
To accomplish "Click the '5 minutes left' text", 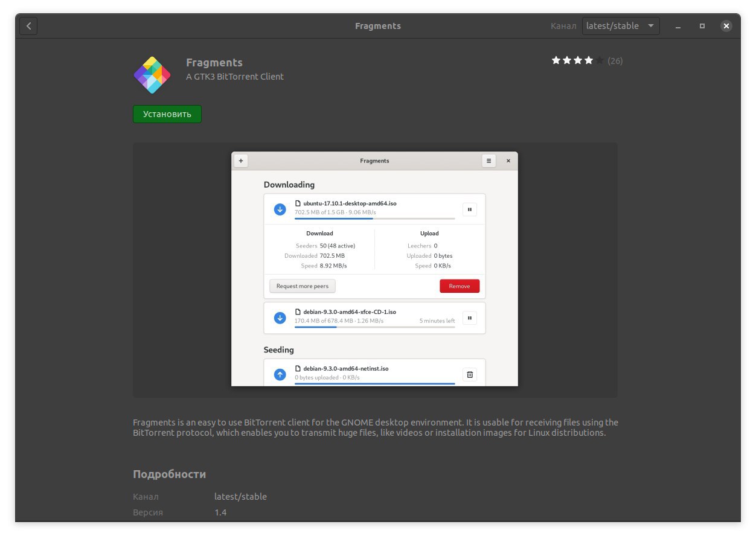I will pyautogui.click(x=437, y=321).
